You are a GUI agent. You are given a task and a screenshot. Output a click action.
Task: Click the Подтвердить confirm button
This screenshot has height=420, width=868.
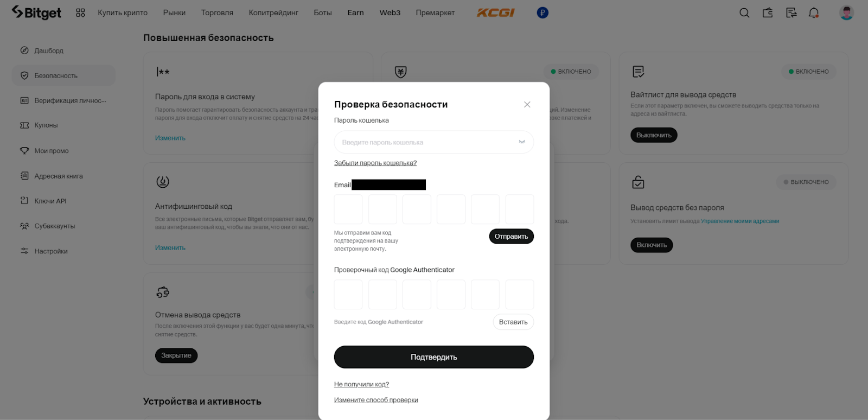pos(433,357)
